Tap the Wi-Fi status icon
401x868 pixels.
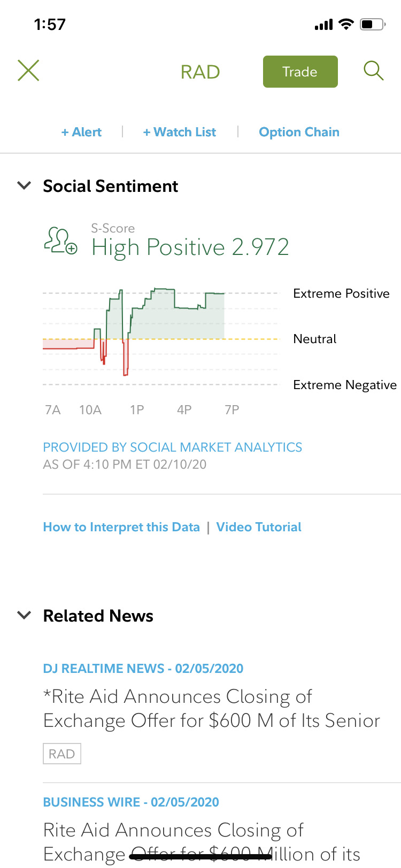(346, 24)
